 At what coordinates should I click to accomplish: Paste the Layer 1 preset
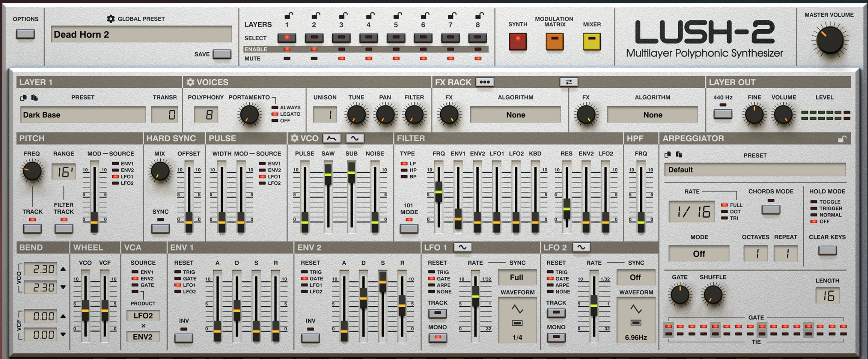(x=34, y=98)
